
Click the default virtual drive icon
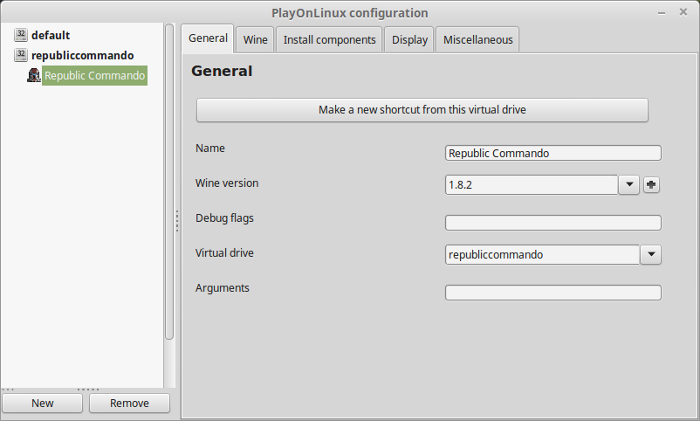click(x=21, y=35)
